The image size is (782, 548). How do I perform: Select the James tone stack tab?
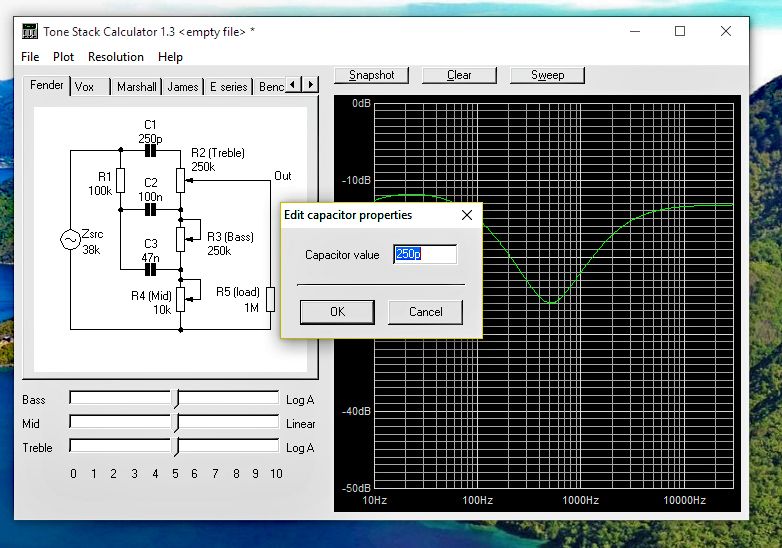[x=182, y=87]
